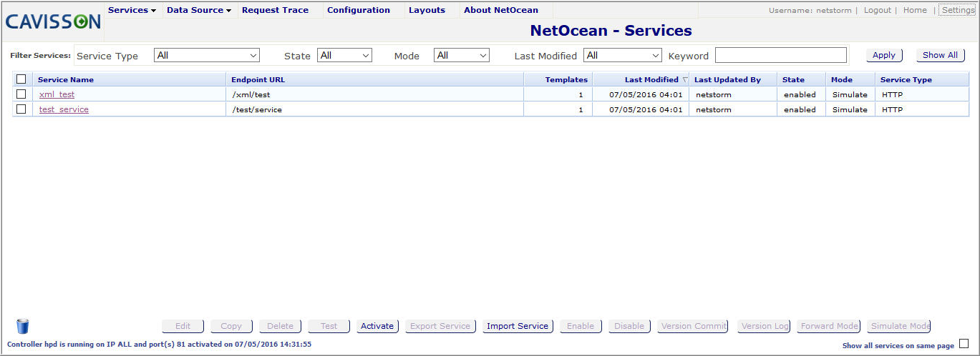Check the xml_test service row checkbox

21,94
